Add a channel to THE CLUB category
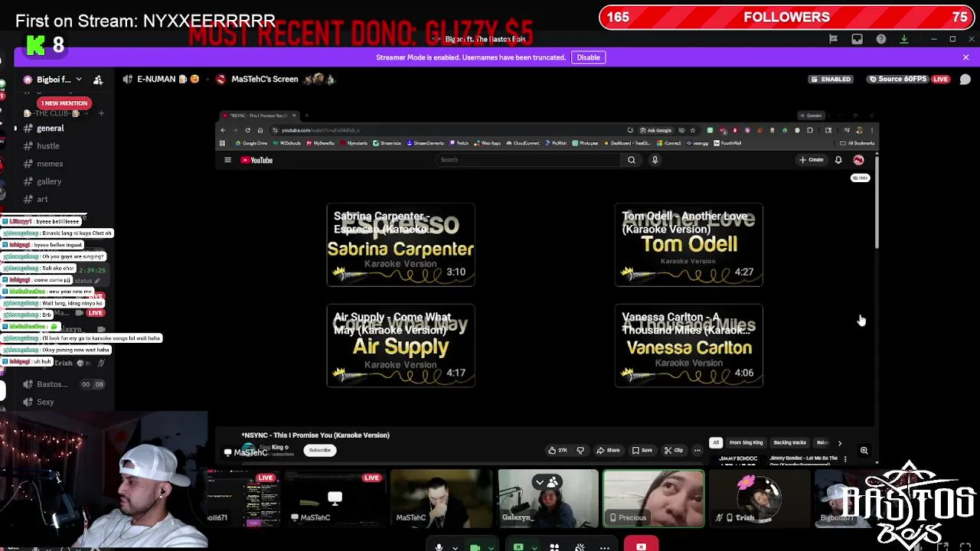Image resolution: width=980 pixels, height=551 pixels. 101,113
